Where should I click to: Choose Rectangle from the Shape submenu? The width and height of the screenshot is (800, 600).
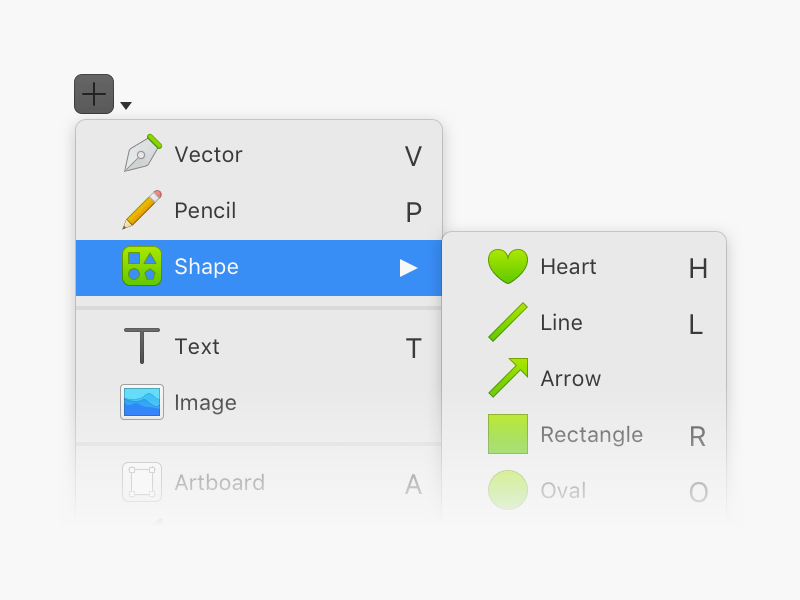[591, 434]
